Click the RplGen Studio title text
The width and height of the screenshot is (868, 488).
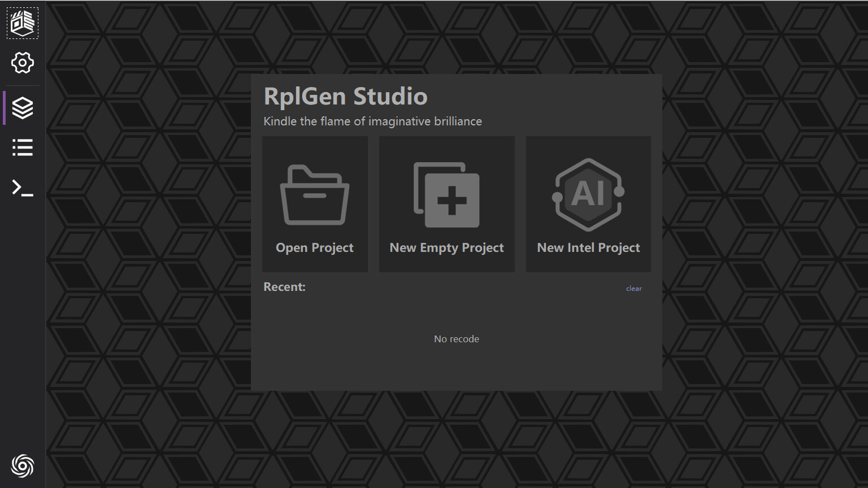click(x=346, y=97)
